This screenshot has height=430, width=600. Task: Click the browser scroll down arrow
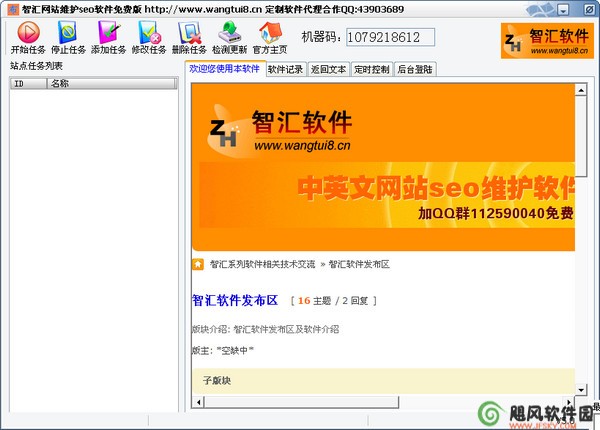pyautogui.click(x=581, y=390)
